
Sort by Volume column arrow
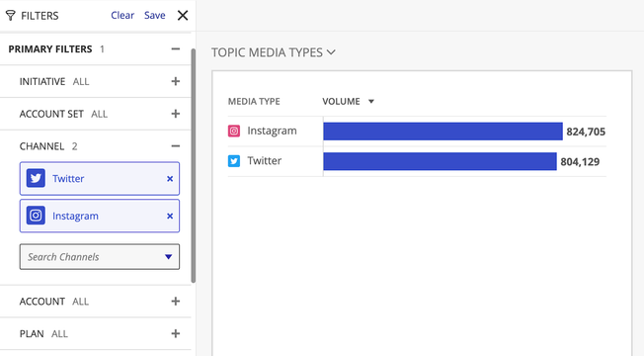click(x=371, y=102)
